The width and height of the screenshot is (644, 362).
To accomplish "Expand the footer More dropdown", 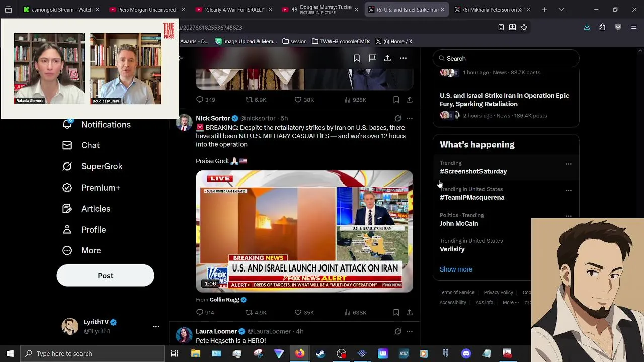I will click(511, 303).
